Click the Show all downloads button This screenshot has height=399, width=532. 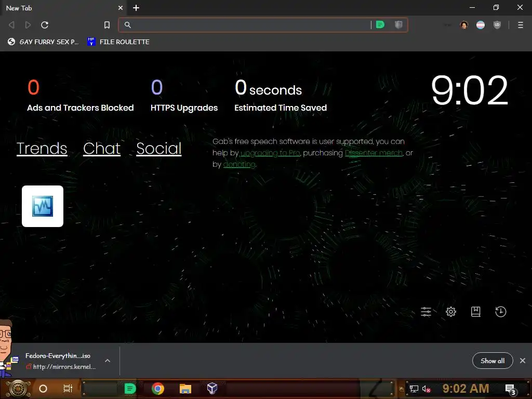pos(493,361)
